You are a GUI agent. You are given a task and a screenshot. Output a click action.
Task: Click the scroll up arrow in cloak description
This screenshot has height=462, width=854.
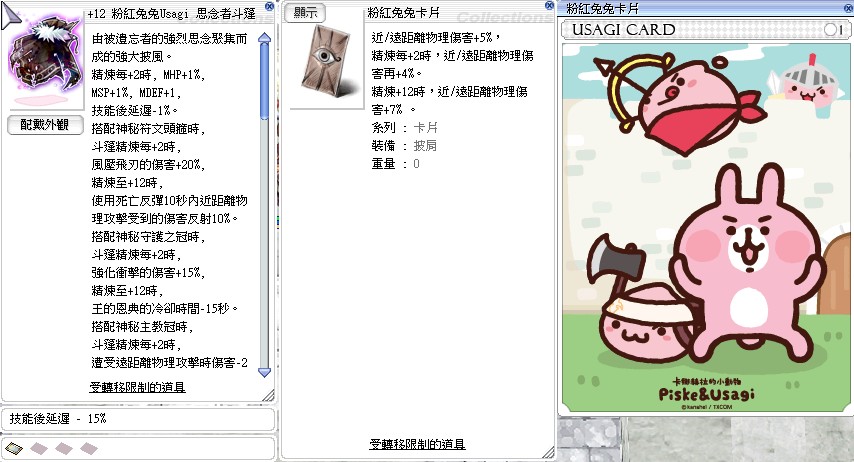(264, 38)
